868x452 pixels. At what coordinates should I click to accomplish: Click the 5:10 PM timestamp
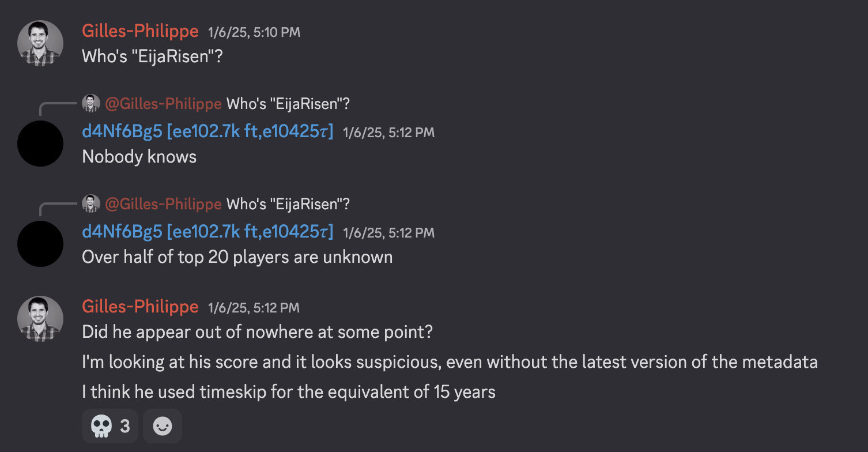[x=254, y=32]
